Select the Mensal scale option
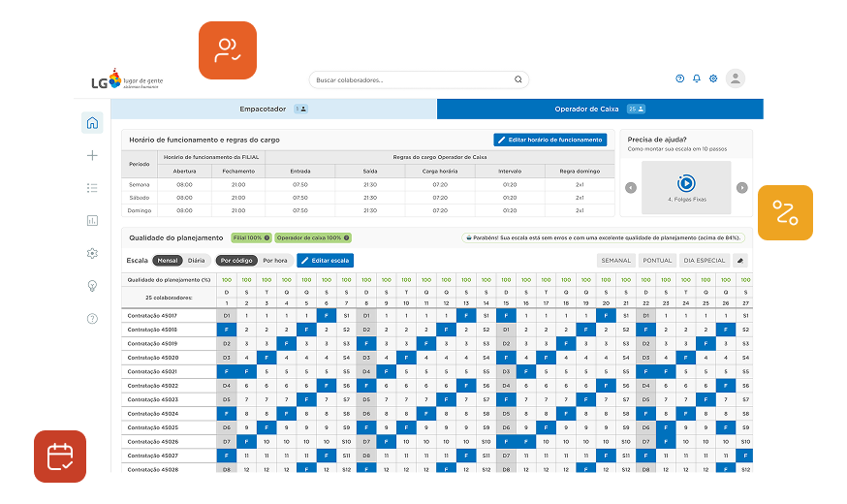 [x=168, y=261]
